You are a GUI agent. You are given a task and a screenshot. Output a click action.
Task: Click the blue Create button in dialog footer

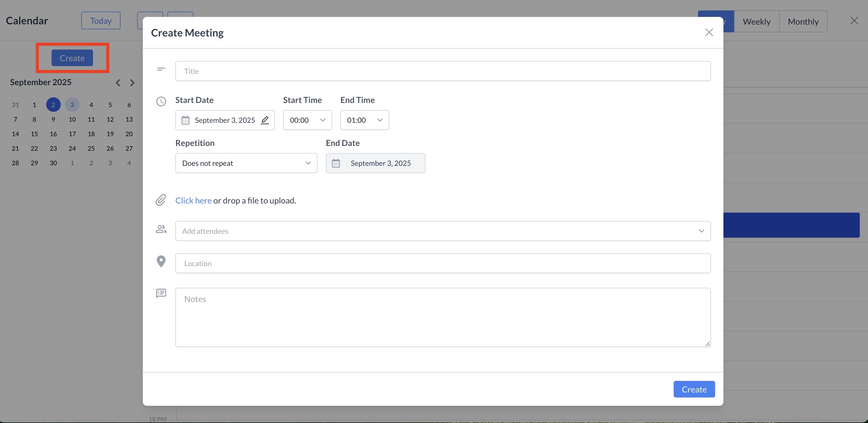pos(694,389)
